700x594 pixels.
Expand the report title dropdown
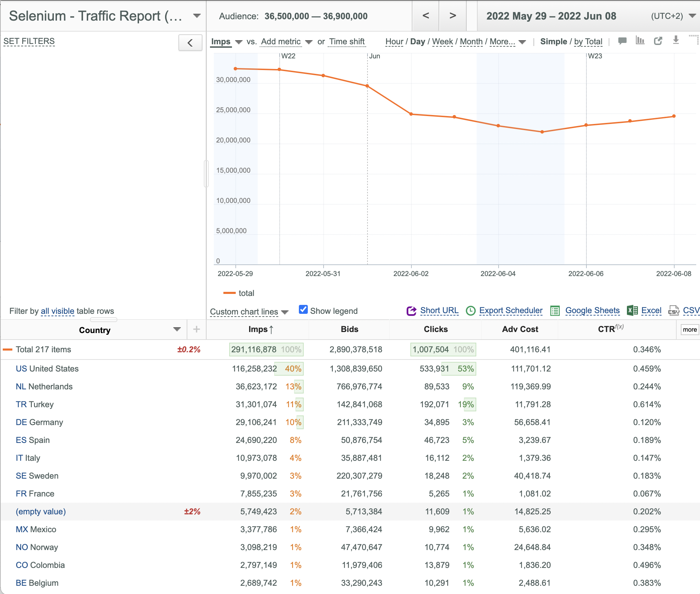coord(197,16)
